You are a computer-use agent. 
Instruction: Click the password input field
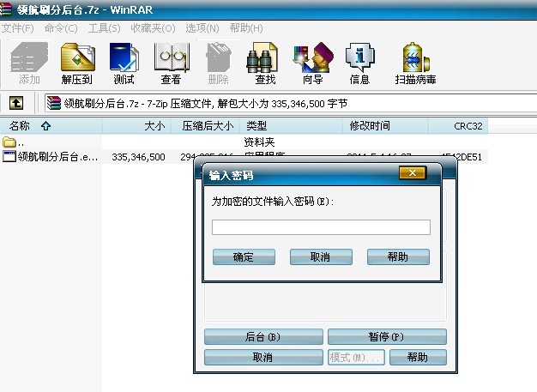321,227
